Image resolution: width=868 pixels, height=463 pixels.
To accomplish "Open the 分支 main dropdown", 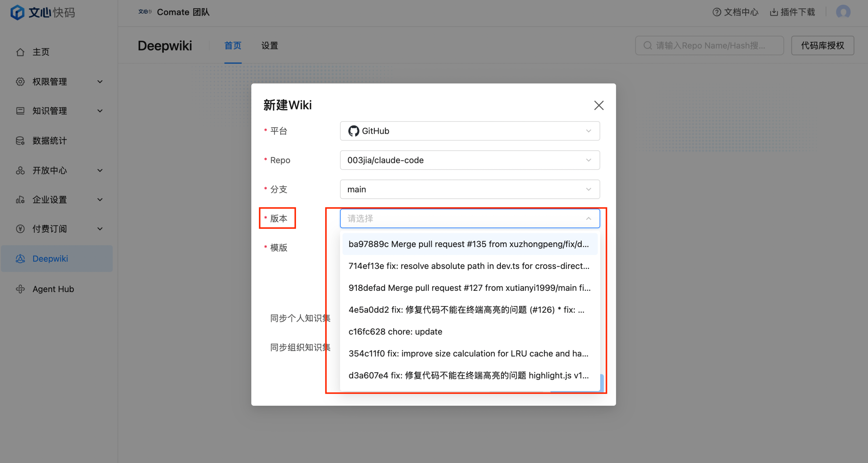I will click(470, 189).
